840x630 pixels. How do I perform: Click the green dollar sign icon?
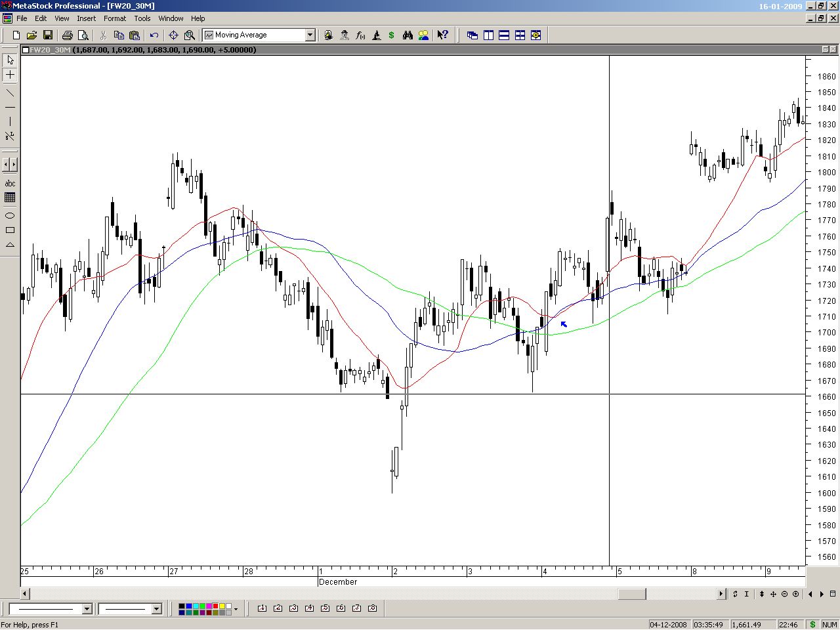[x=392, y=35]
